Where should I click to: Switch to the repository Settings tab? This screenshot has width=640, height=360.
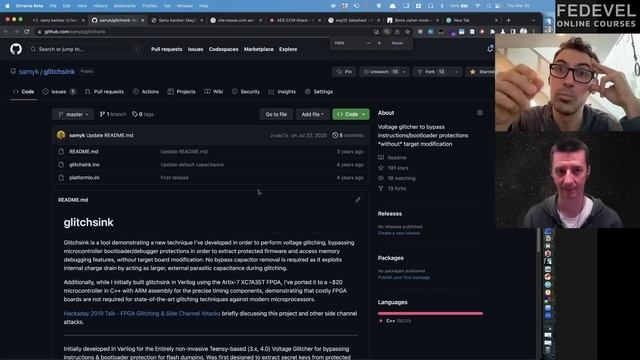click(x=319, y=91)
